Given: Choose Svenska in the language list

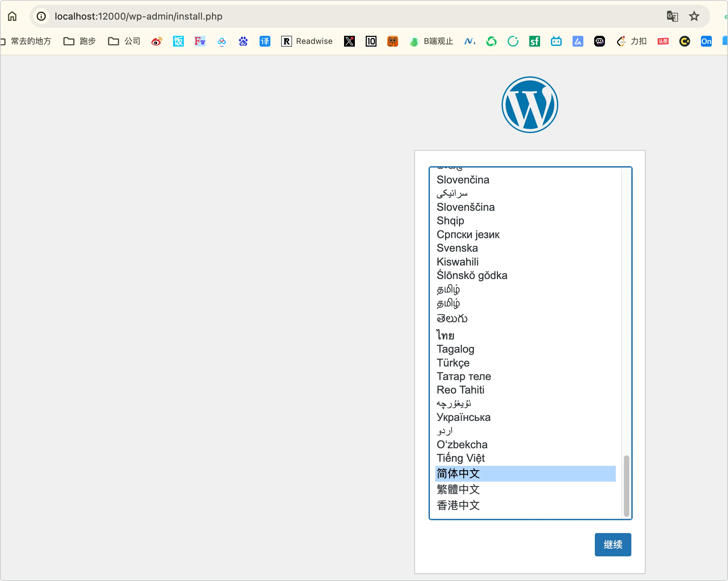Looking at the screenshot, I should [x=457, y=248].
